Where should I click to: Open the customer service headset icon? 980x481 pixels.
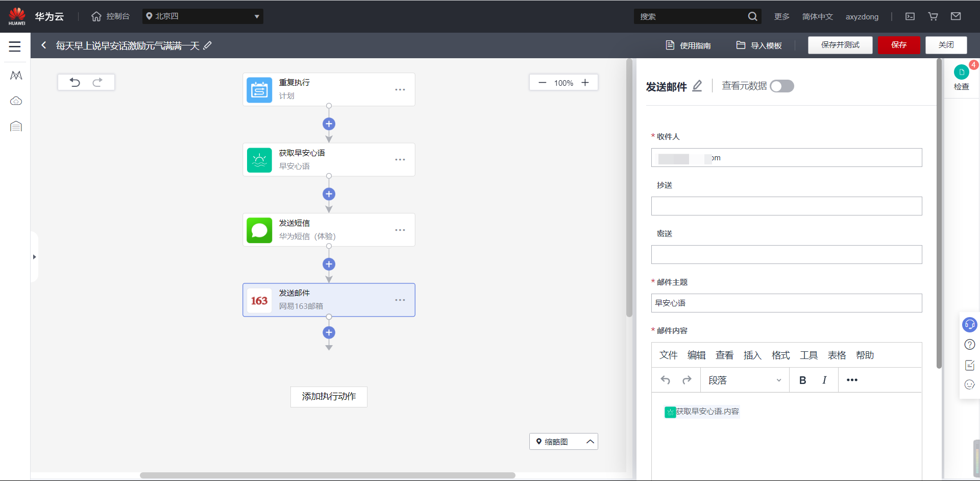coord(969,325)
